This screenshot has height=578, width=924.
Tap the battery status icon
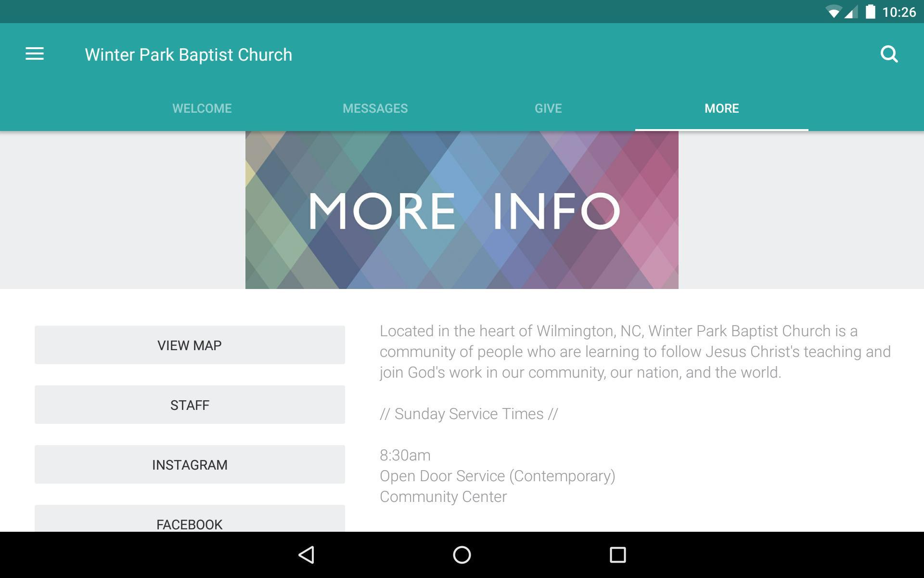(x=870, y=12)
